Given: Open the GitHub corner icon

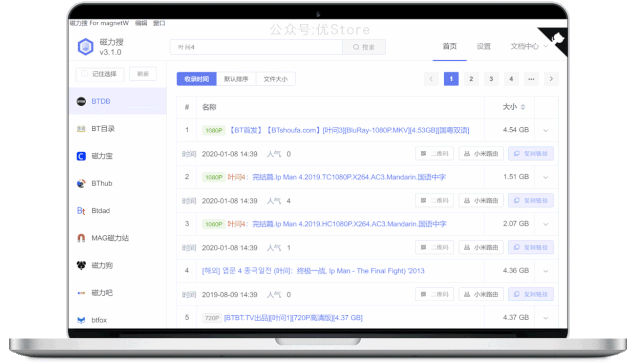Looking at the screenshot, I should tap(557, 39).
